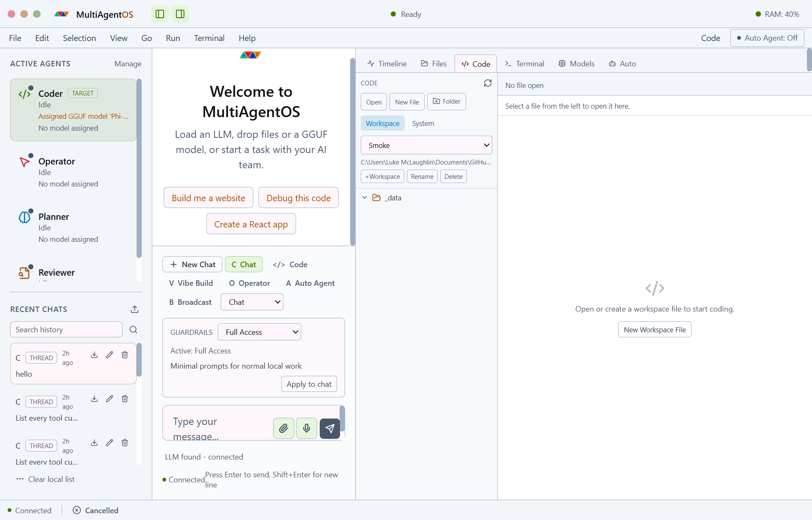The image size is (812, 520).
Task: Select the Reviewer agent document icon
Action: (x=25, y=273)
